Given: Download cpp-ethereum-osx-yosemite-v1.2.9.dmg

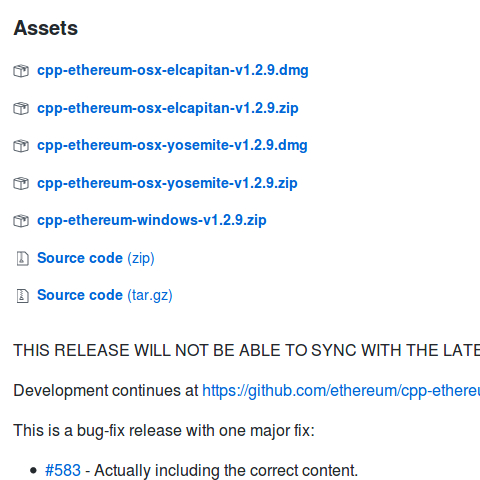Looking at the screenshot, I should pos(172,145).
